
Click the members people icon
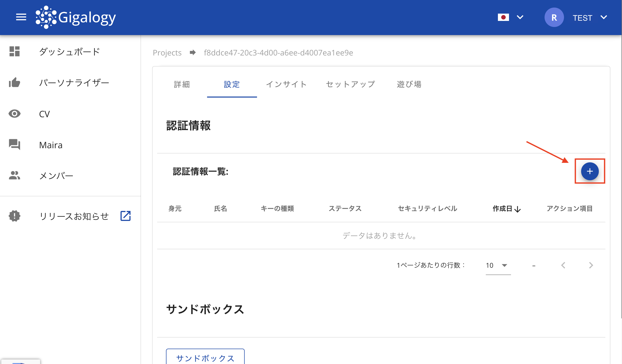click(x=14, y=175)
